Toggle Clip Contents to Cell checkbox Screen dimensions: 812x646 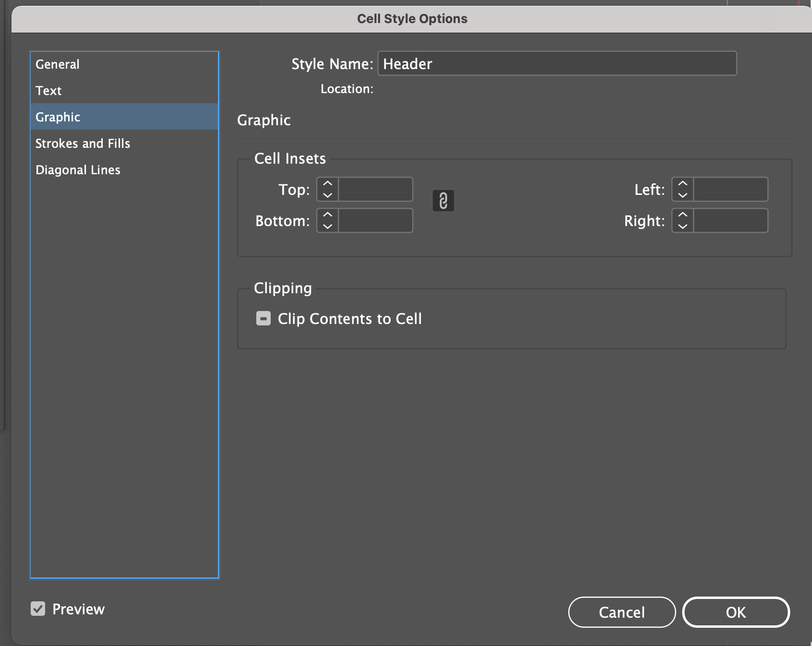point(263,318)
